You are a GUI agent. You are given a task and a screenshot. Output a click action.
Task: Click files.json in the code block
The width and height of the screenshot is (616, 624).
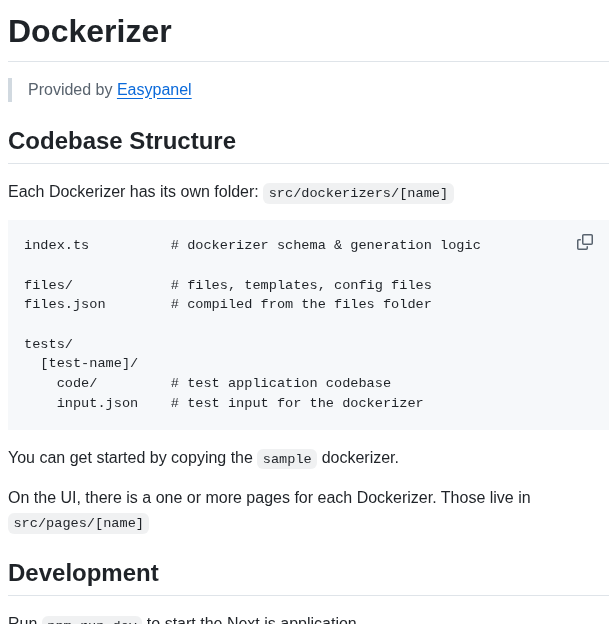(65, 304)
